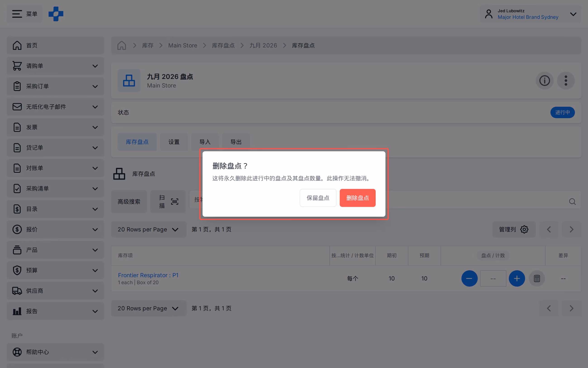Open the top 20 Rows per Page dropdown
Screen dimensions: 588x368
149,229
